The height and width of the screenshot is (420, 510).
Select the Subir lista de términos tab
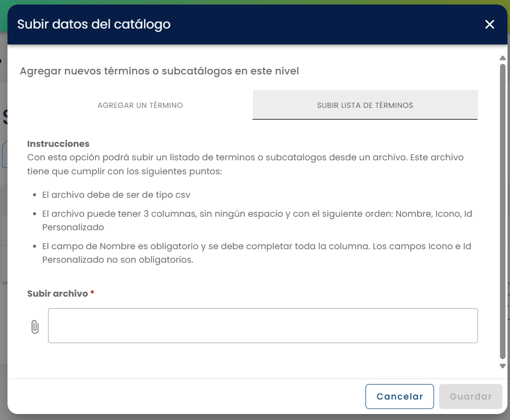click(x=365, y=105)
